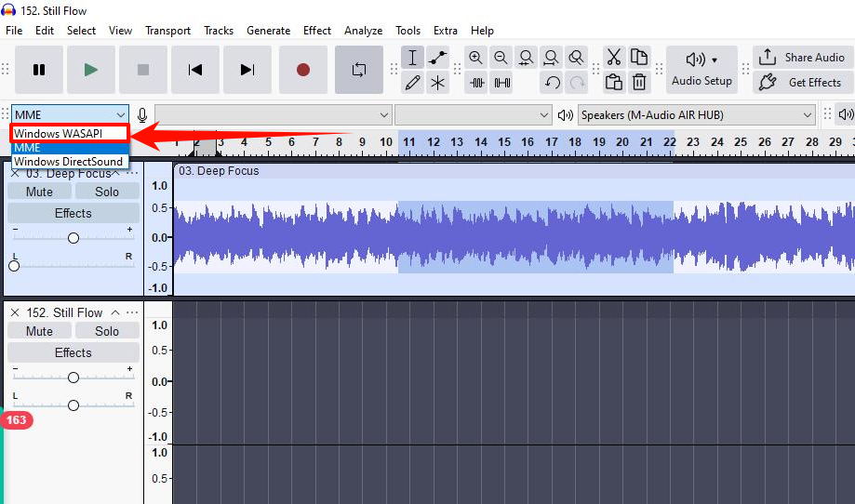The height and width of the screenshot is (504, 855).
Task: Start playback with the green Play button
Action: tap(91, 70)
